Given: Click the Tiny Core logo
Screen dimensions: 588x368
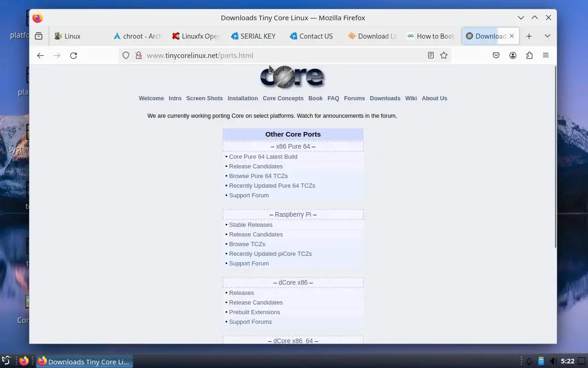Looking at the screenshot, I should pyautogui.click(x=293, y=77).
